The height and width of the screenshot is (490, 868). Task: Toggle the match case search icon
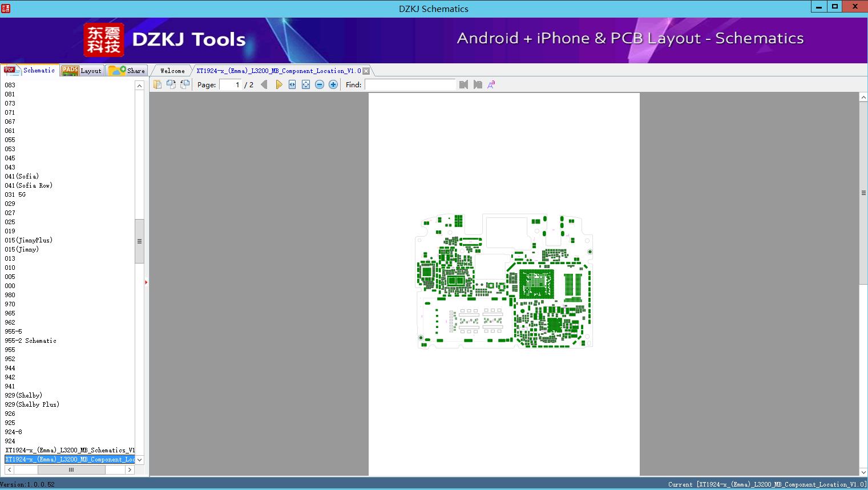pos(491,84)
